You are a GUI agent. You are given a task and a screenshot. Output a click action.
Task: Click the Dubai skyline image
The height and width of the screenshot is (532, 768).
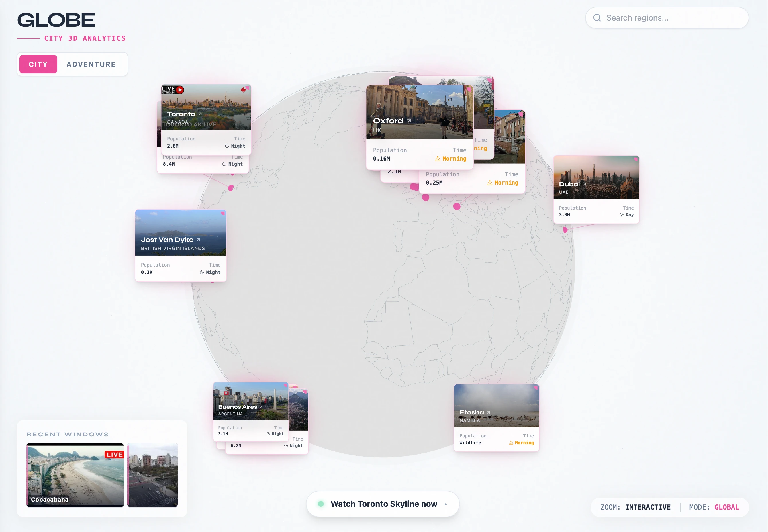click(x=596, y=177)
